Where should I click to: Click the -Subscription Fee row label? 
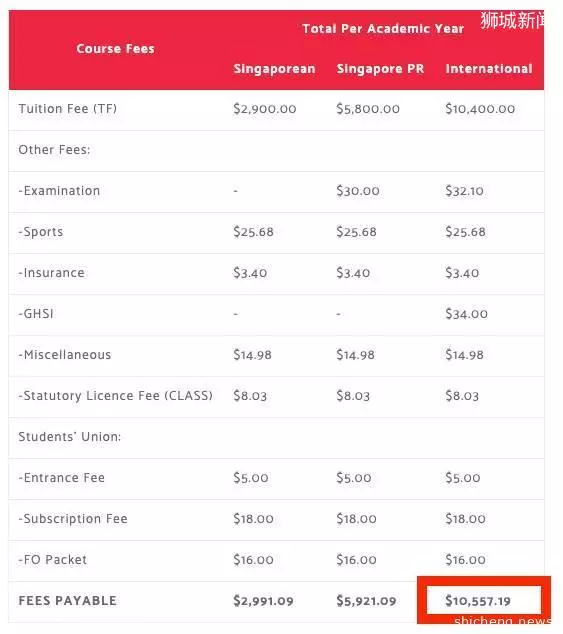pos(73,519)
